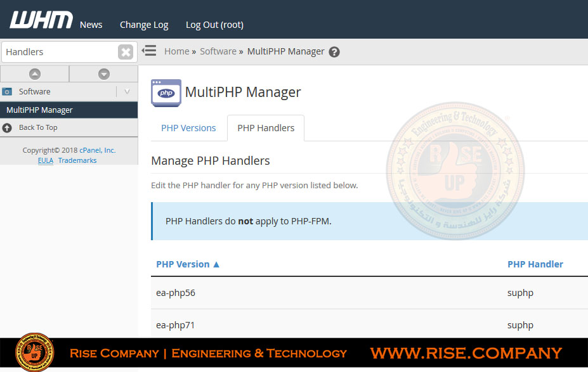Collapse sidebar using up arrow button

tap(35, 74)
